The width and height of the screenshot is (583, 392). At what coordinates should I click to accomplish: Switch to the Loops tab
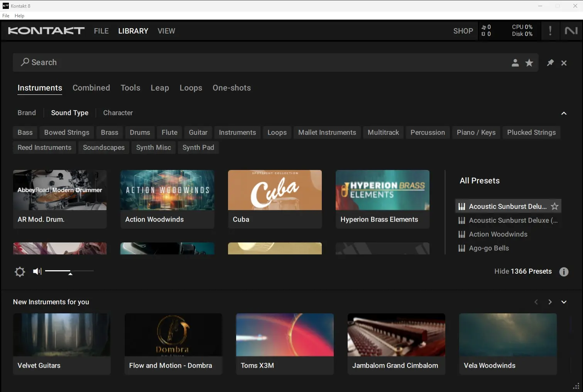pyautogui.click(x=191, y=88)
